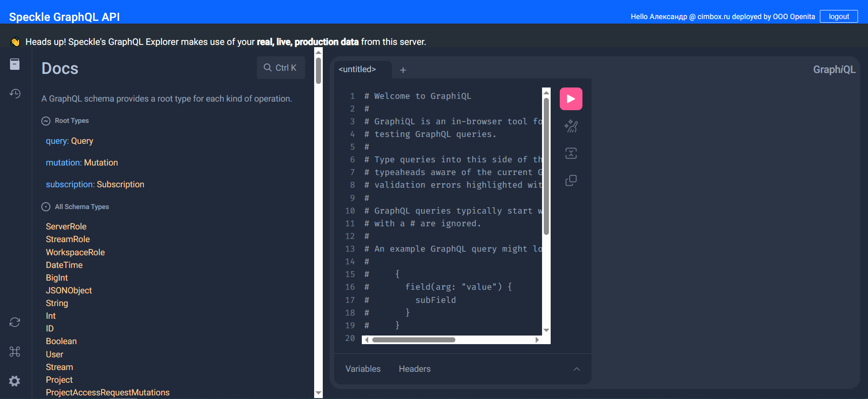Open the Boolean schema type
868x399 pixels.
(61, 341)
